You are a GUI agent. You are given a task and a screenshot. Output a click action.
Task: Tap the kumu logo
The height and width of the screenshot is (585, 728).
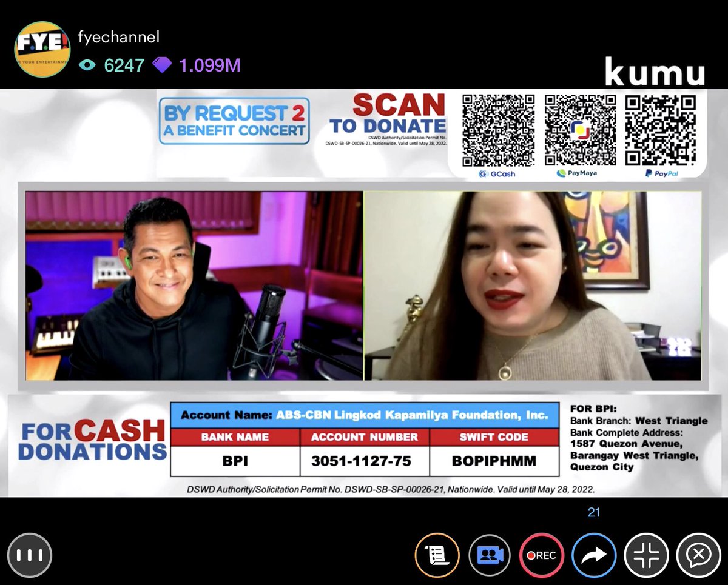tap(655, 72)
